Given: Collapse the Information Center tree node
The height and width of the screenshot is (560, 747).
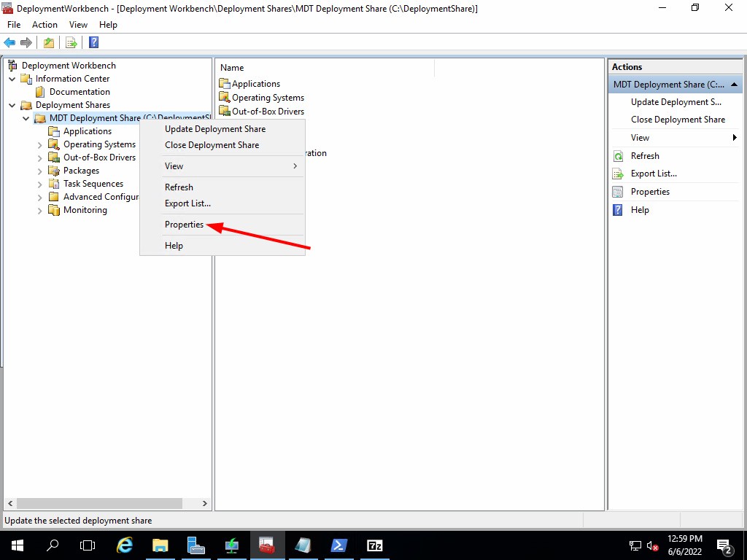Looking at the screenshot, I should 12,79.
